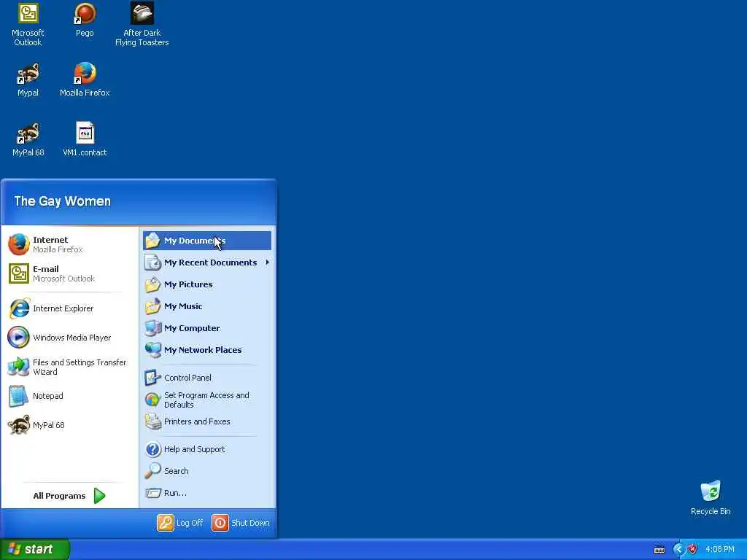The height and width of the screenshot is (560, 747).
Task: Open My Music folder
Action: pos(207,306)
